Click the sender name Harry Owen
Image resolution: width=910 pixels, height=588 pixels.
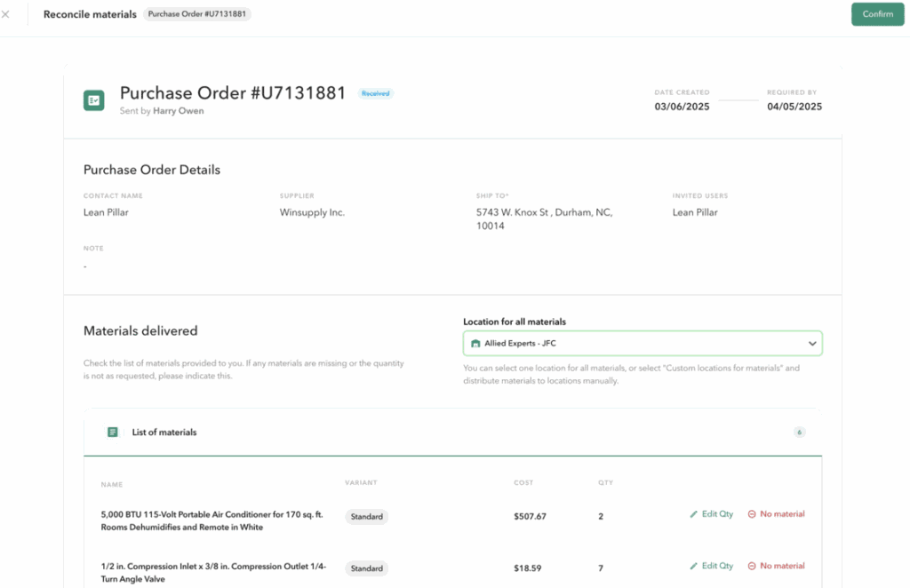coord(178,111)
